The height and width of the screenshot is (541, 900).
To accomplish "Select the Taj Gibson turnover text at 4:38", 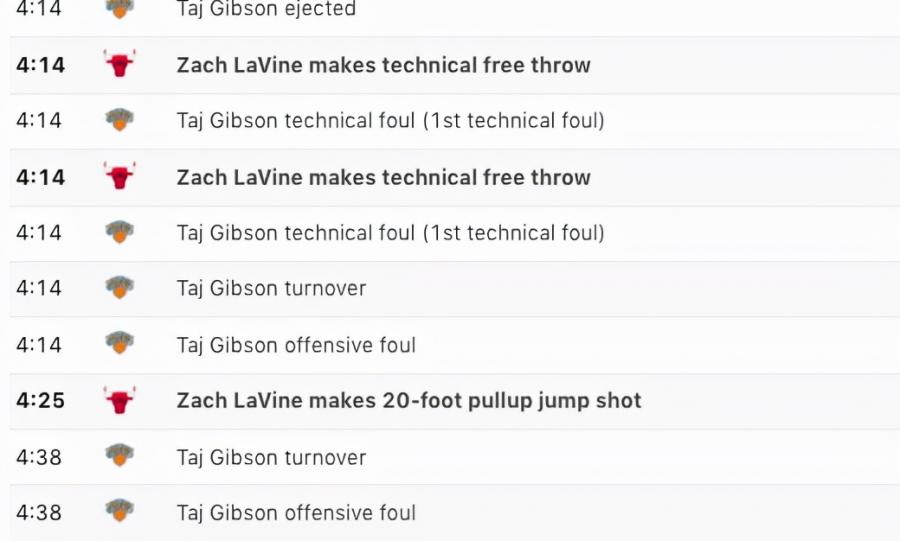I will [271, 457].
